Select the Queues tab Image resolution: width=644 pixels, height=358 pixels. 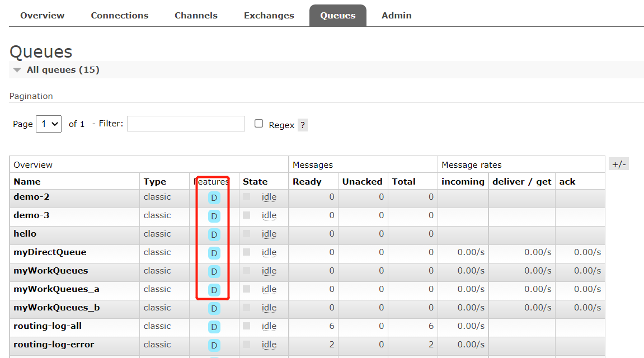coord(337,16)
